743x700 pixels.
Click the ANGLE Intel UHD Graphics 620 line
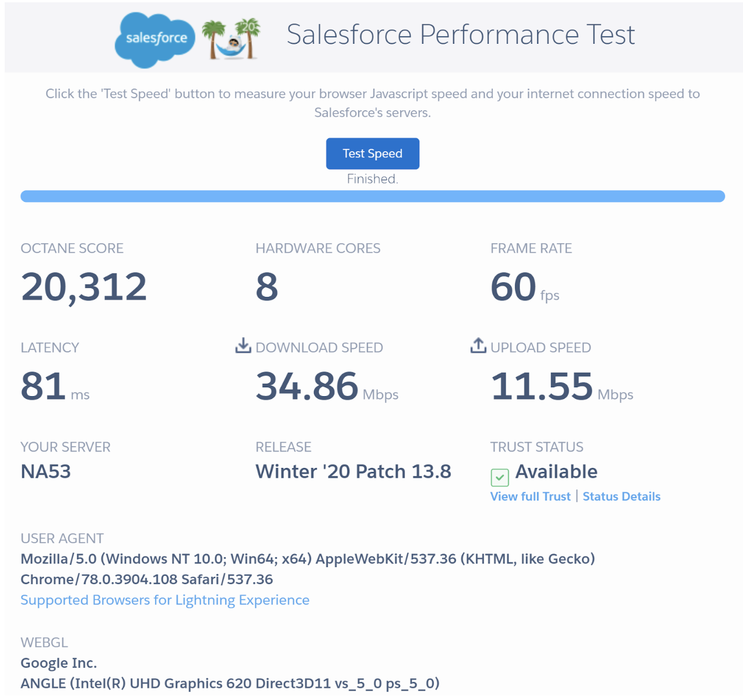[230, 684]
